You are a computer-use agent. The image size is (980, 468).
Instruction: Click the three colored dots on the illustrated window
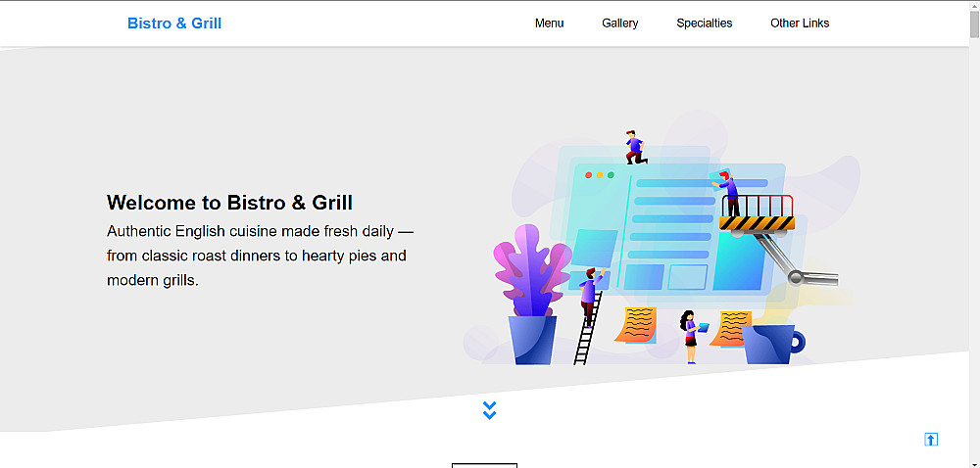click(x=600, y=175)
